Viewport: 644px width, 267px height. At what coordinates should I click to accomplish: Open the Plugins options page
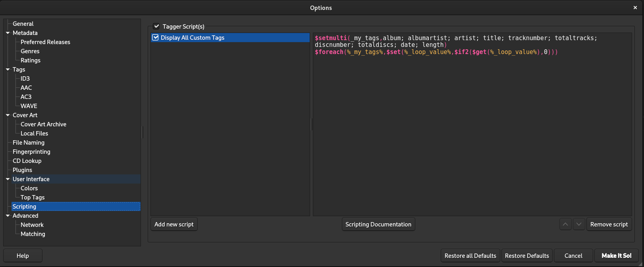[x=22, y=170]
